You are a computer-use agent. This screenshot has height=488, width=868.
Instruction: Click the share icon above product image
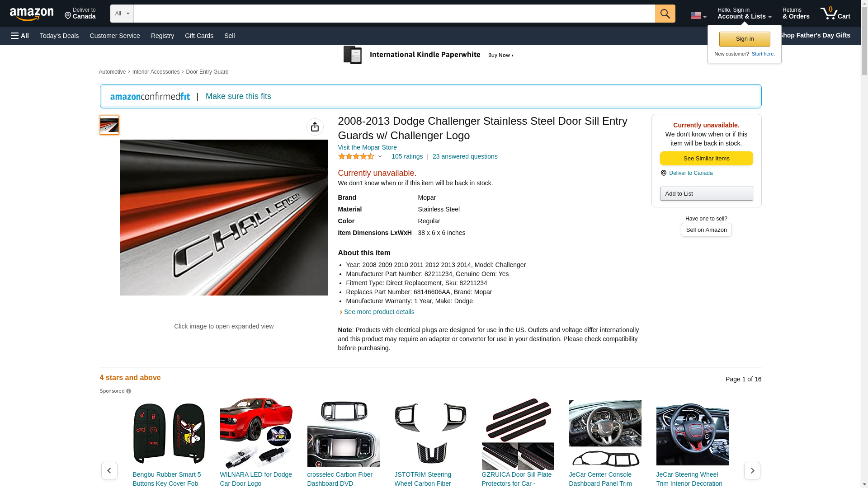click(315, 127)
